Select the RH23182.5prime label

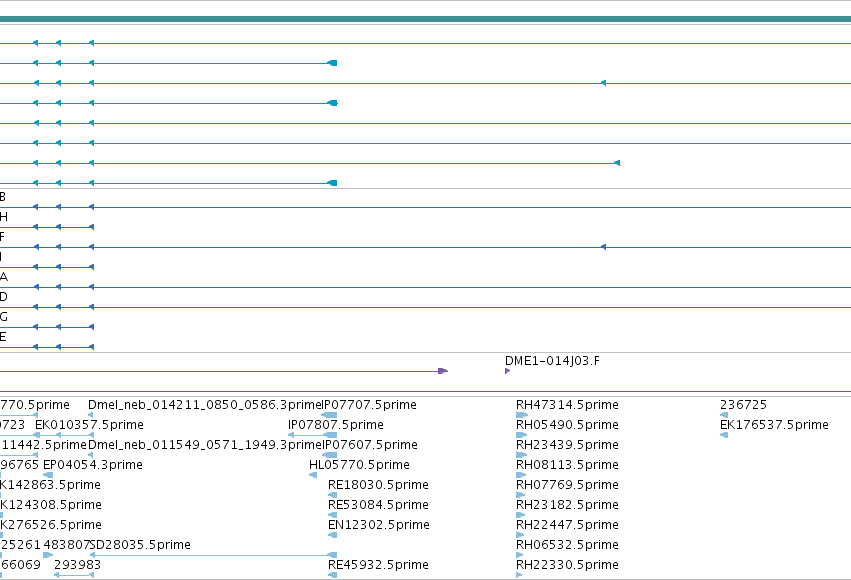pos(567,505)
